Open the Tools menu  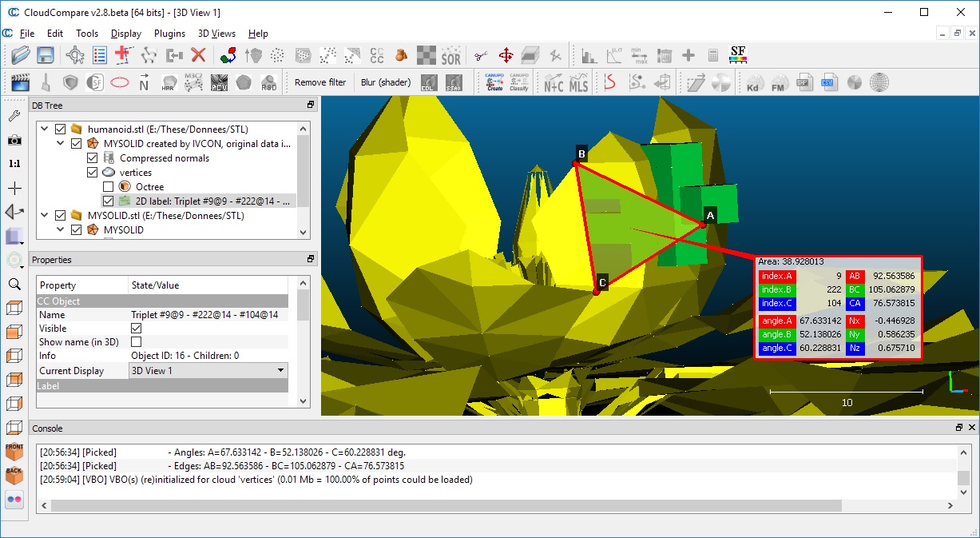point(87,34)
